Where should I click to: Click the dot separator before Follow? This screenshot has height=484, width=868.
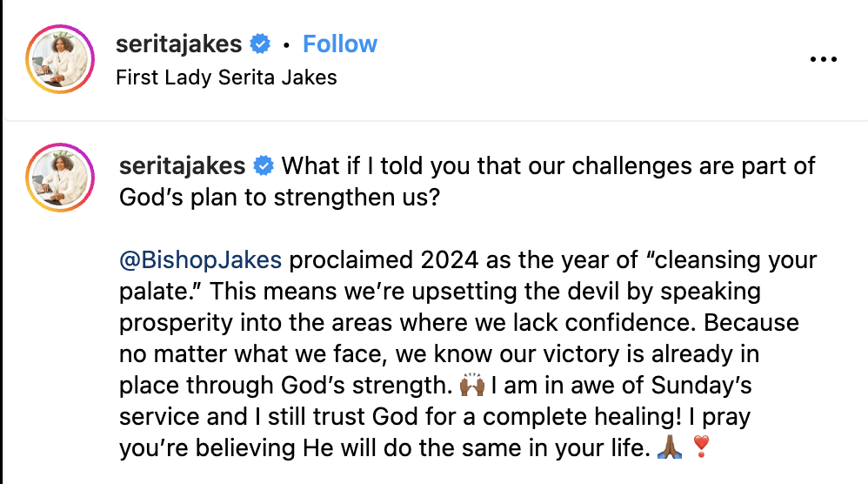(286, 44)
